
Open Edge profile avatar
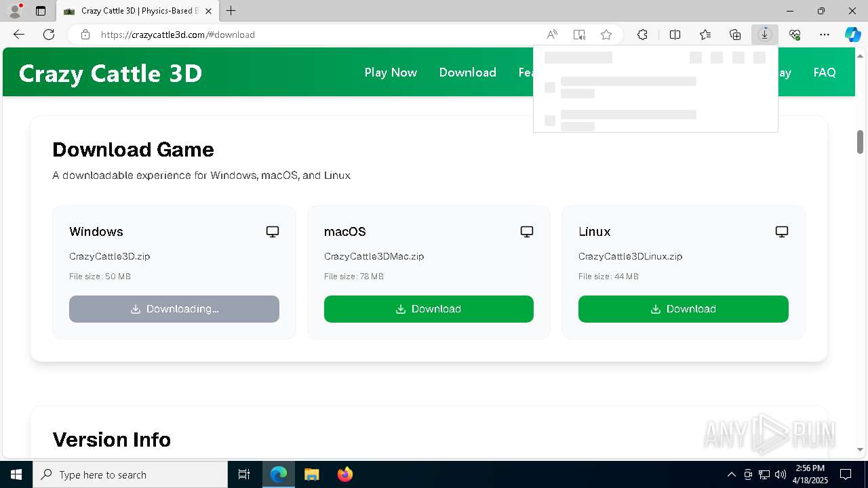click(x=15, y=11)
